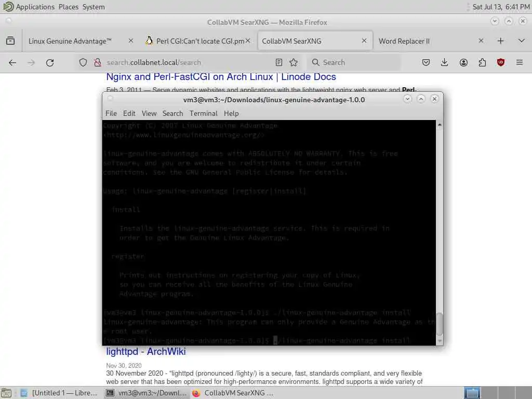Screen dimensions: 532x399
Task: Switch to Untitled 1 LibreOffice taskbar item
Action: tap(59, 393)
